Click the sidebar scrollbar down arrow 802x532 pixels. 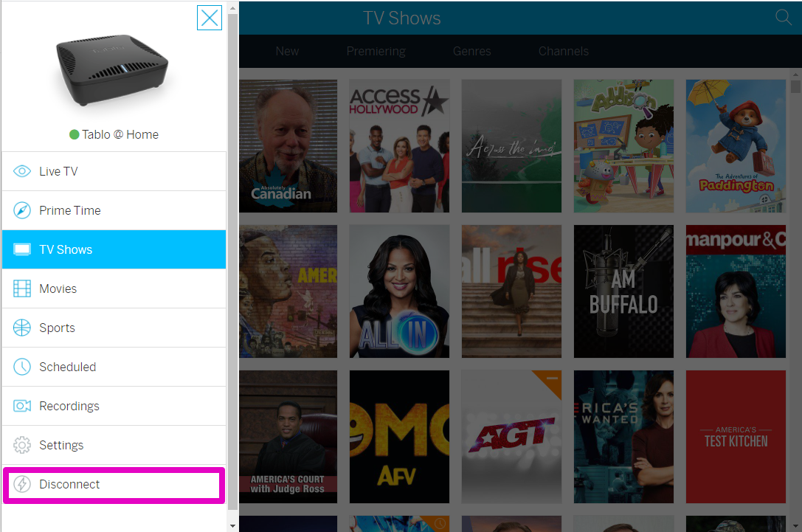232,526
